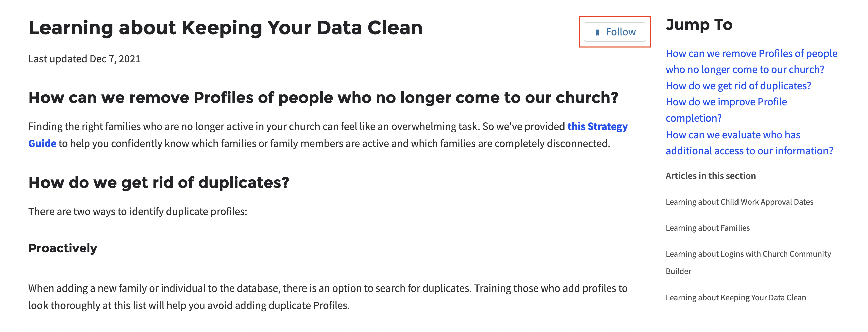Open the "Learning about Families" article

pyautogui.click(x=707, y=228)
